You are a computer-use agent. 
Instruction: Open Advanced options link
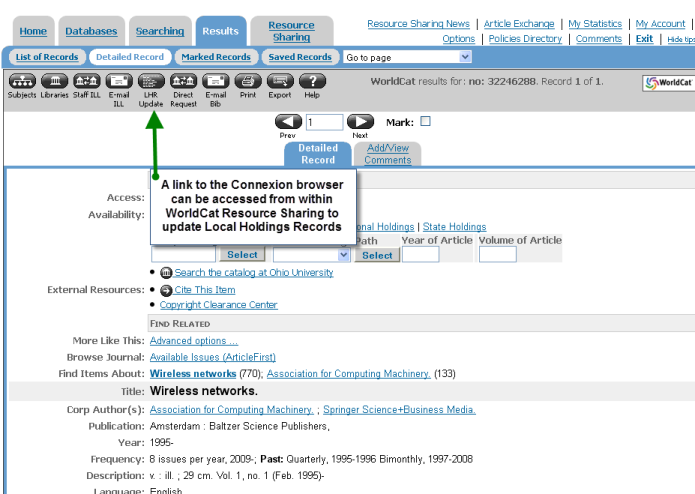(194, 341)
